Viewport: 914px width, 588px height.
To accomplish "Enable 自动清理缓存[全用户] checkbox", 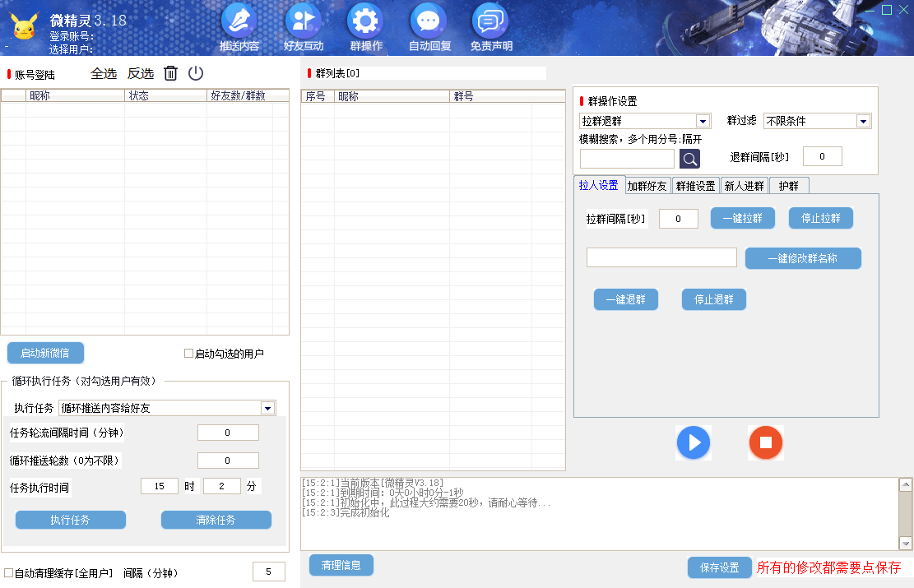I will [x=9, y=573].
